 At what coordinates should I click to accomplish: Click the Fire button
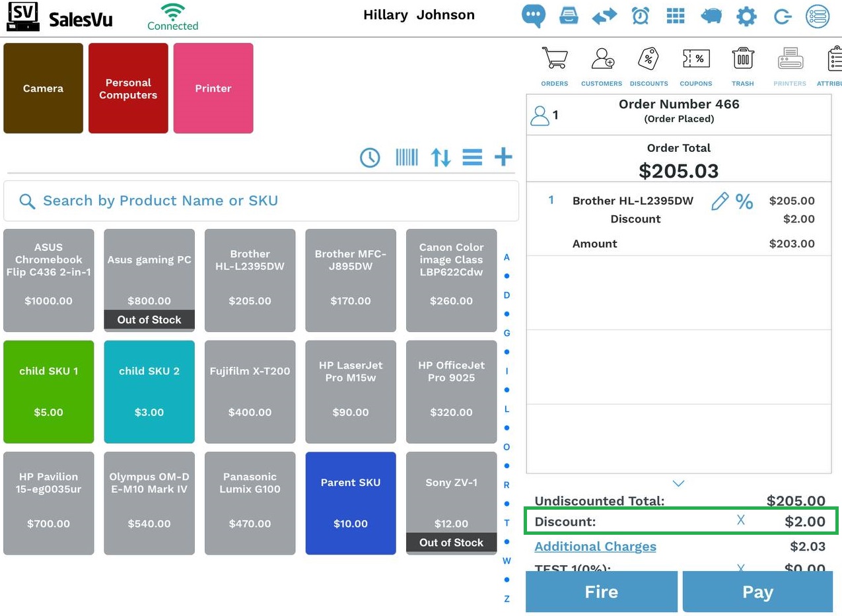coord(602,592)
